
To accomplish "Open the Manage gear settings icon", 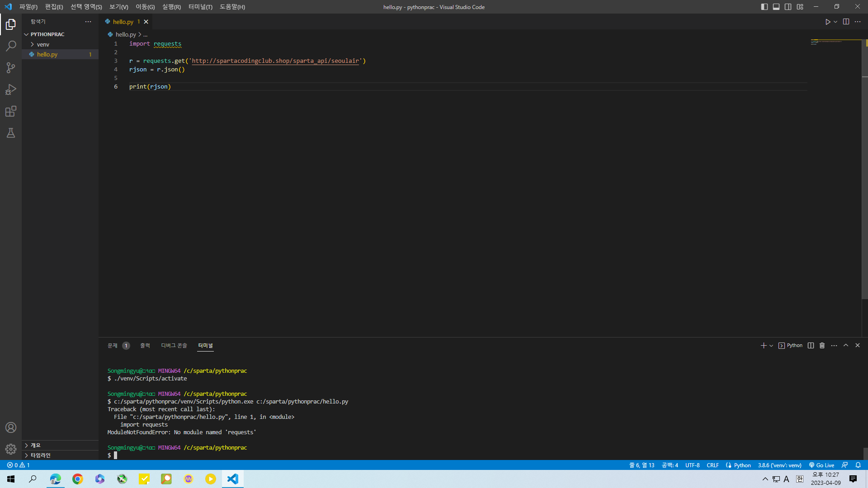I will pos(11,449).
